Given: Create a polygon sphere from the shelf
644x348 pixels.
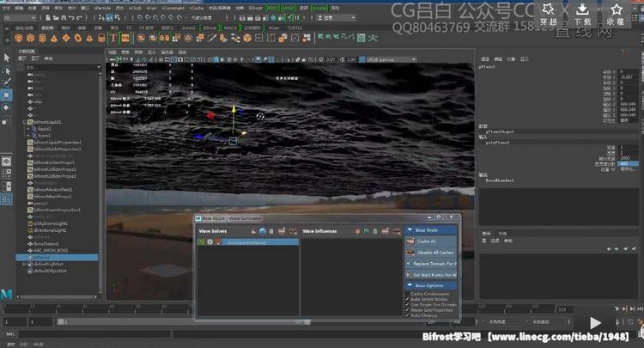Looking at the screenshot, I should pos(19,38).
